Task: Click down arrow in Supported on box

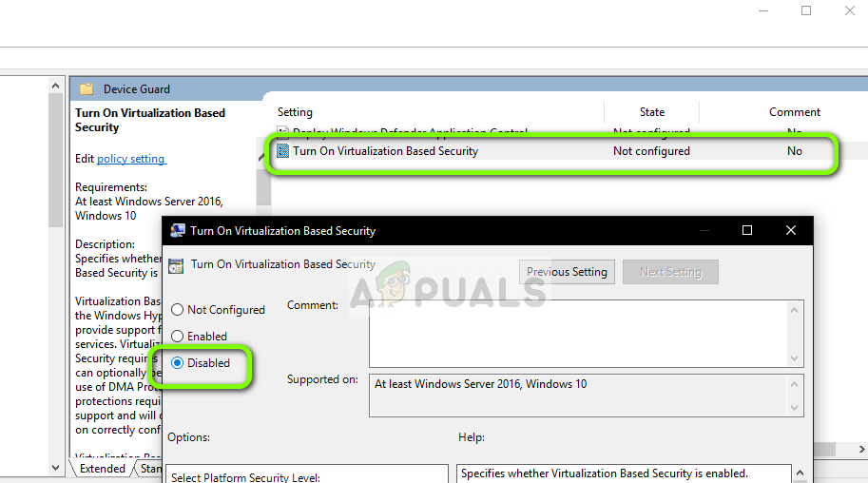Action: (x=795, y=408)
